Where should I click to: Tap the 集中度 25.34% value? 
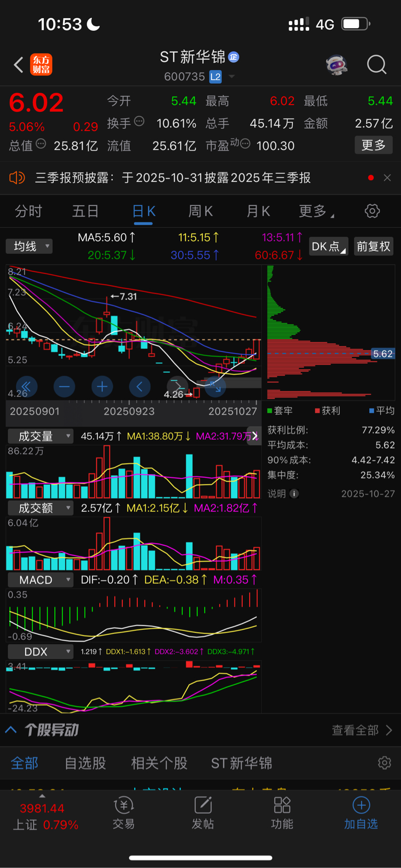378,475
